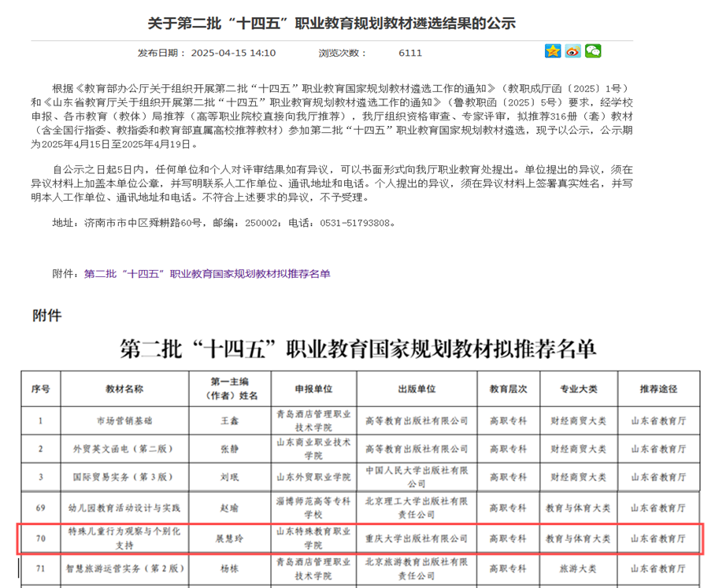Click the 附件 heading above the table
This screenshot has width=715, height=588.
(46, 315)
